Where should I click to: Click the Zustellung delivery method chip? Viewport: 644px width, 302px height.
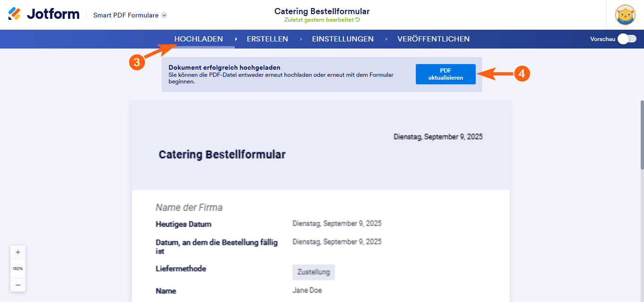(314, 272)
